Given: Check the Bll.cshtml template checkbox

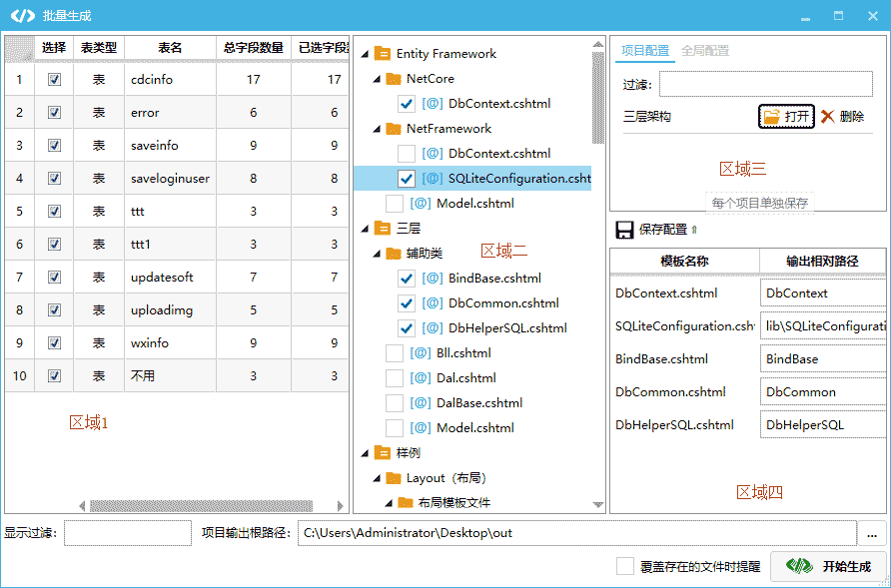Looking at the screenshot, I should point(395,353).
